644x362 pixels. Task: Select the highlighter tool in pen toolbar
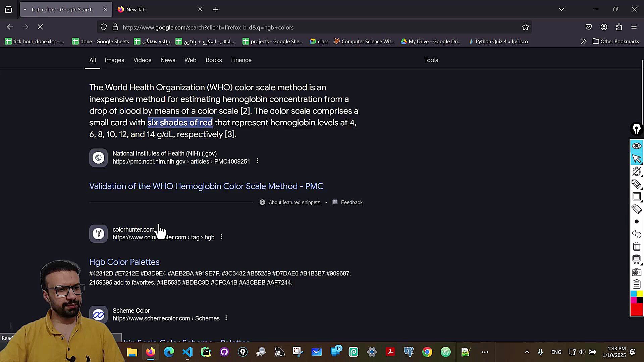click(x=637, y=184)
